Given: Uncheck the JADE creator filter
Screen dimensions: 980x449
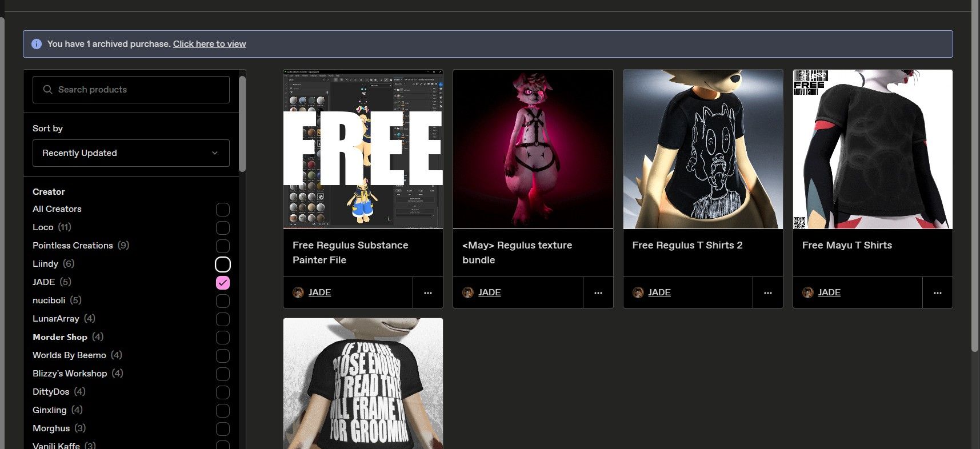Looking at the screenshot, I should tap(223, 283).
